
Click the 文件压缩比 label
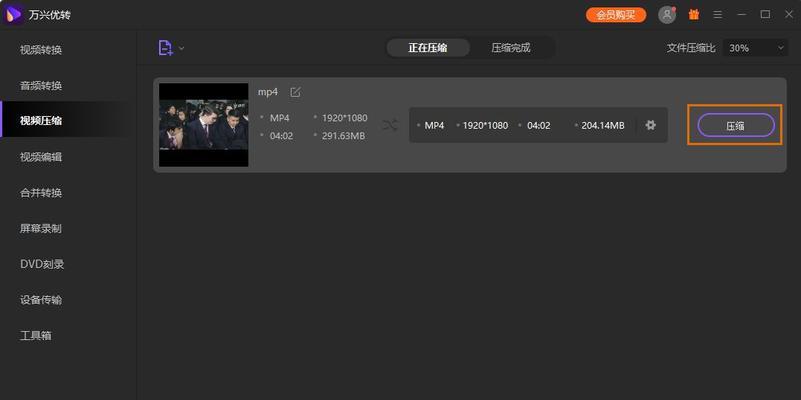coord(691,48)
